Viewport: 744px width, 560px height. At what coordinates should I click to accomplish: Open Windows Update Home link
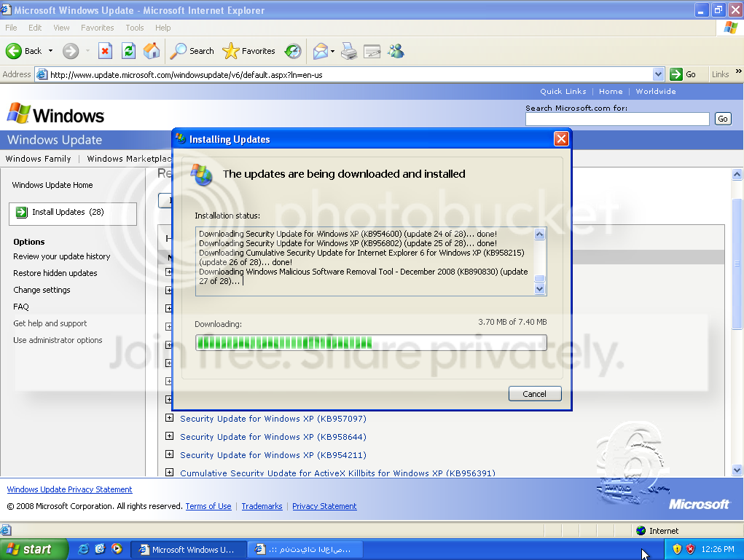click(x=52, y=185)
